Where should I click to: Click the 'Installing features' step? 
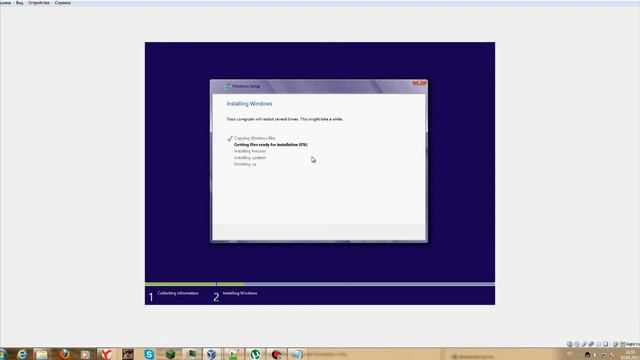tap(250, 151)
